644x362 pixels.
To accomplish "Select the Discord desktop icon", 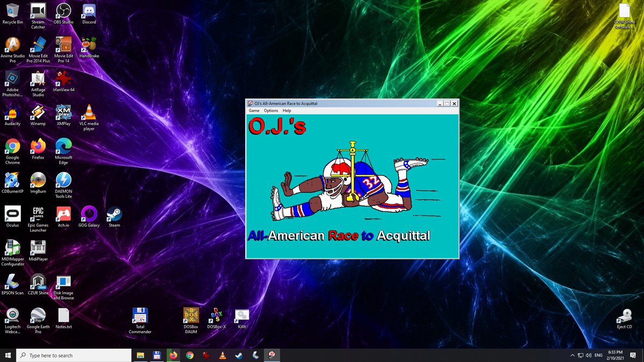I will [89, 14].
